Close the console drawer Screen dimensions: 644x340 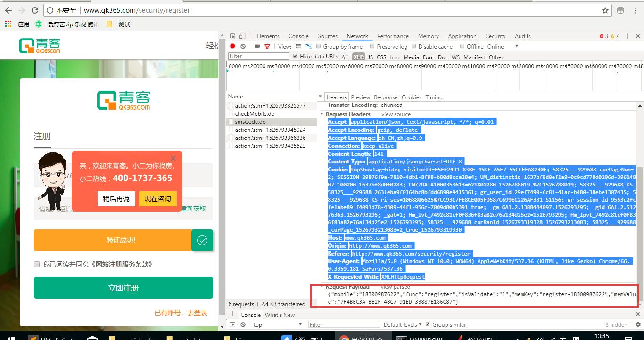638,315
